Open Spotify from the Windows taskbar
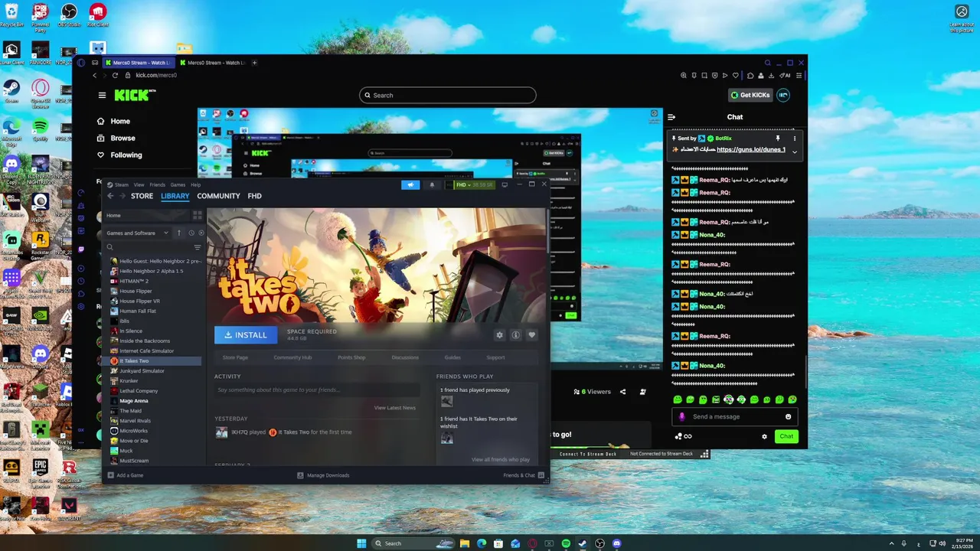The height and width of the screenshot is (551, 980). click(x=566, y=543)
